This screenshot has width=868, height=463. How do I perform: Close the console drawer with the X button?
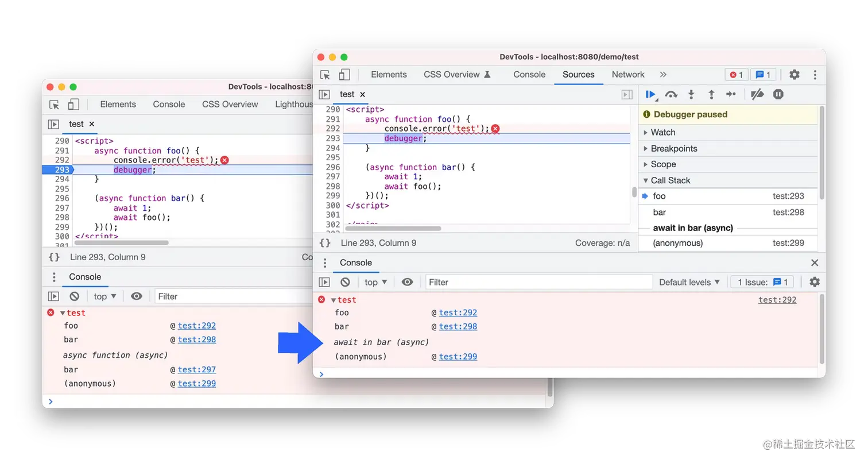[814, 263]
